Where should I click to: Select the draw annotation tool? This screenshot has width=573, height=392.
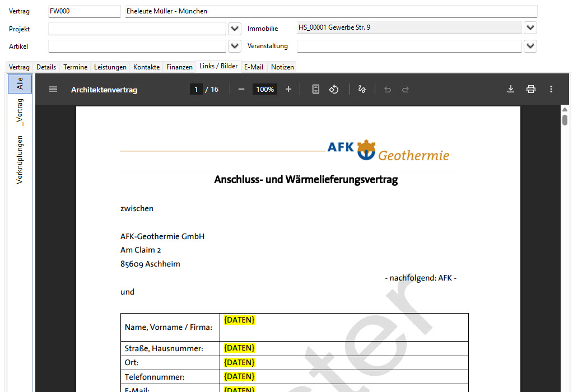(x=362, y=90)
